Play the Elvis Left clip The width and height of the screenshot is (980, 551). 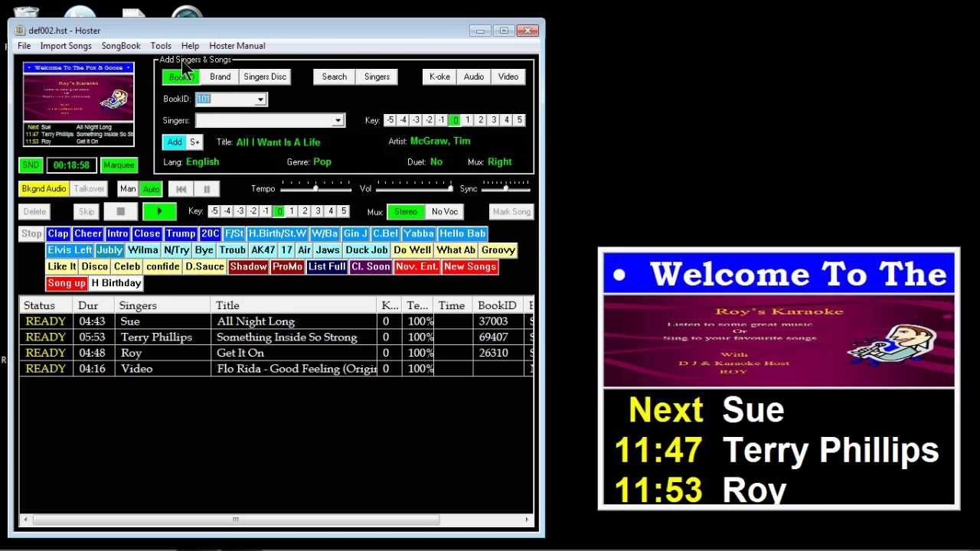tap(70, 250)
